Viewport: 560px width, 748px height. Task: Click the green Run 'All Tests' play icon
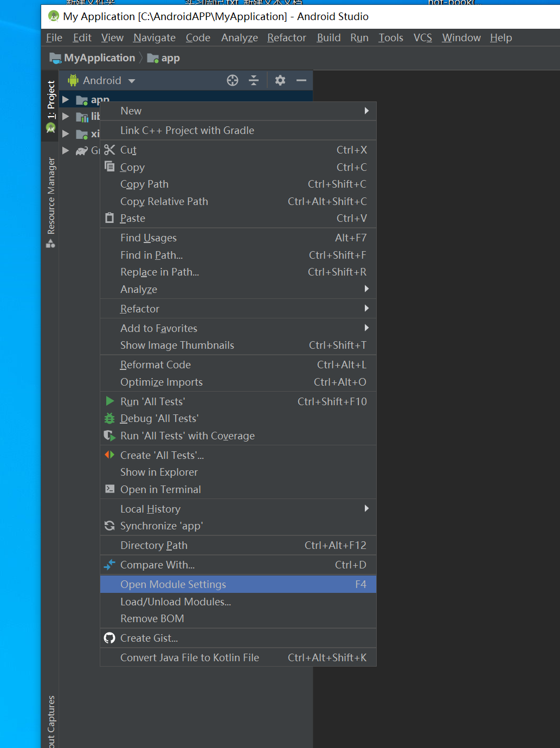(x=110, y=401)
